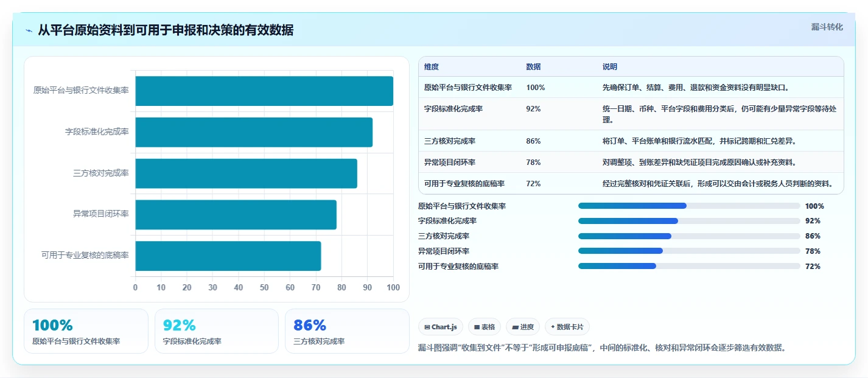Click the 92% value in the table
The image size is (868, 378).
[533, 108]
